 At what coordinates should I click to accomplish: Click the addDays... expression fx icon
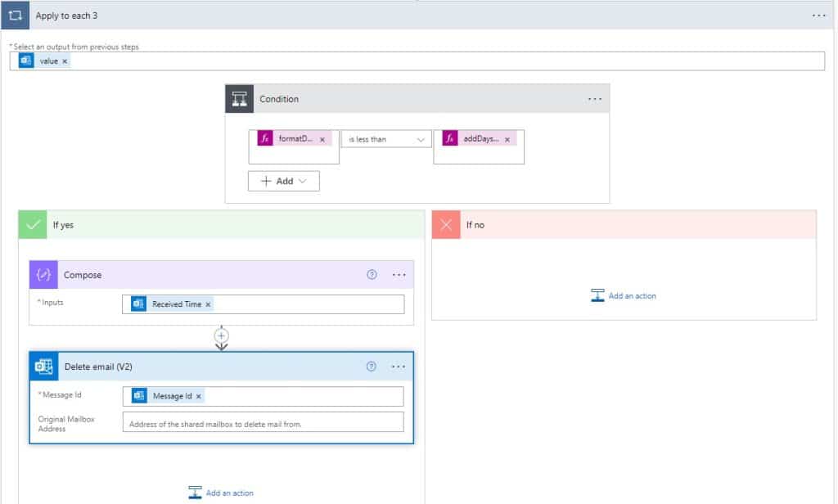coord(450,138)
